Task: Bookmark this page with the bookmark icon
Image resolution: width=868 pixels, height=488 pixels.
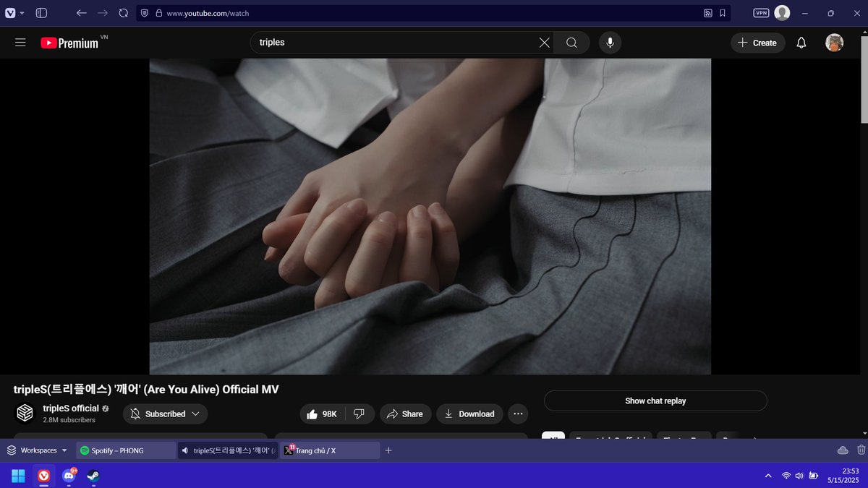Action: [x=722, y=13]
